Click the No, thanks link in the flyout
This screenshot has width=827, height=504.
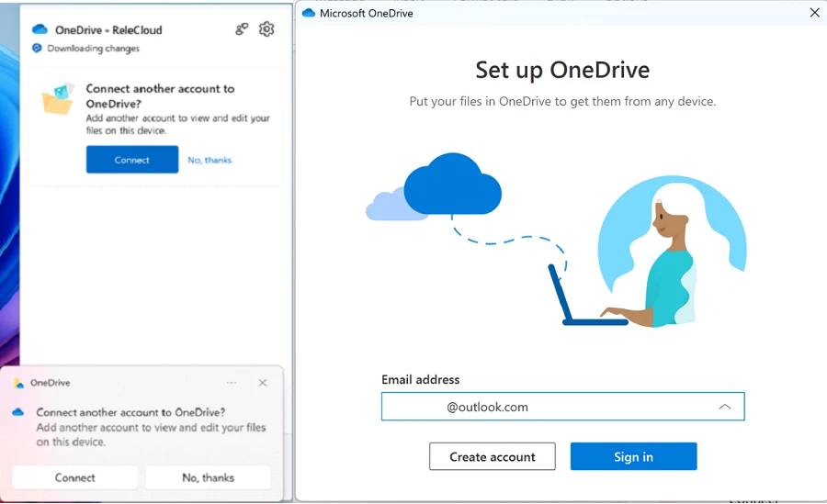tap(210, 160)
